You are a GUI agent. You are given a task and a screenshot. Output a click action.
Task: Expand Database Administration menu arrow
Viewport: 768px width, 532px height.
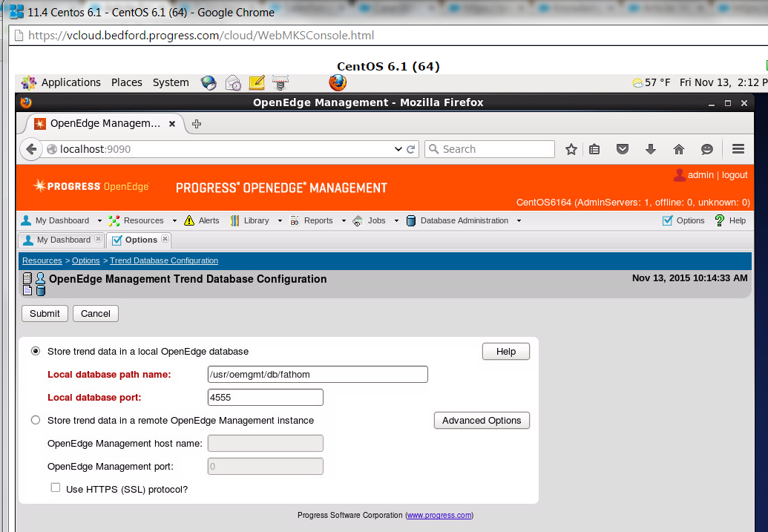tap(519, 221)
